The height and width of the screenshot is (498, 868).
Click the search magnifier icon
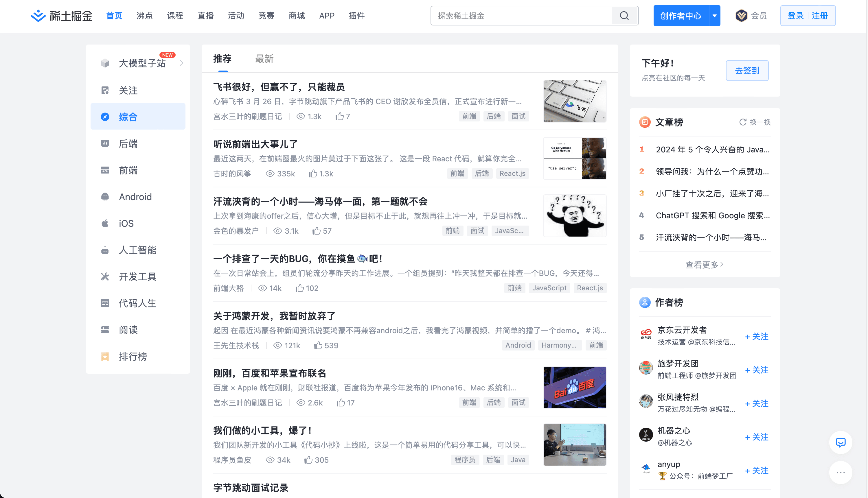624,16
